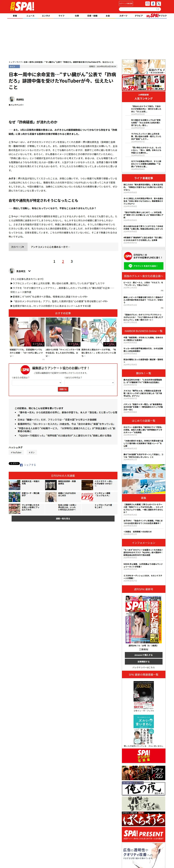Open the X (Twitter) icon in header

click(159, 4)
